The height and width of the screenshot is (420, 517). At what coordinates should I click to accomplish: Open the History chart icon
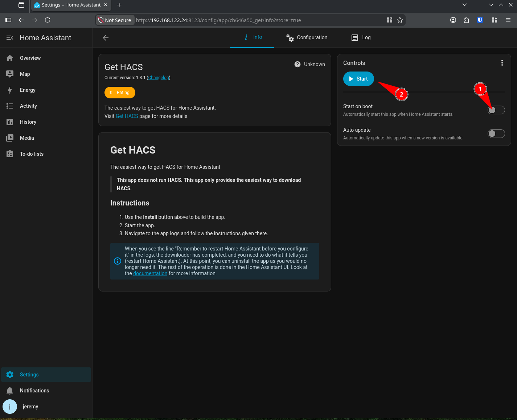point(10,122)
